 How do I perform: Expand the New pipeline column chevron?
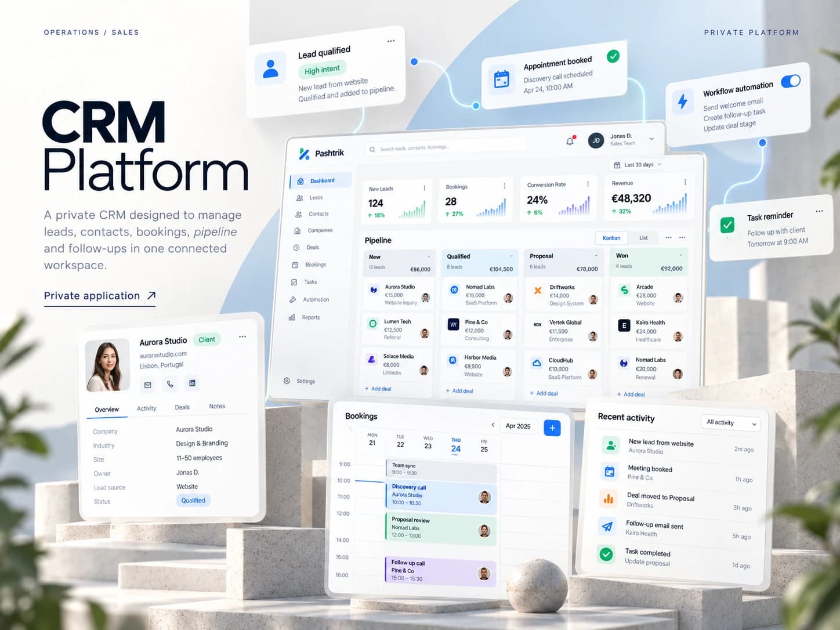(429, 256)
